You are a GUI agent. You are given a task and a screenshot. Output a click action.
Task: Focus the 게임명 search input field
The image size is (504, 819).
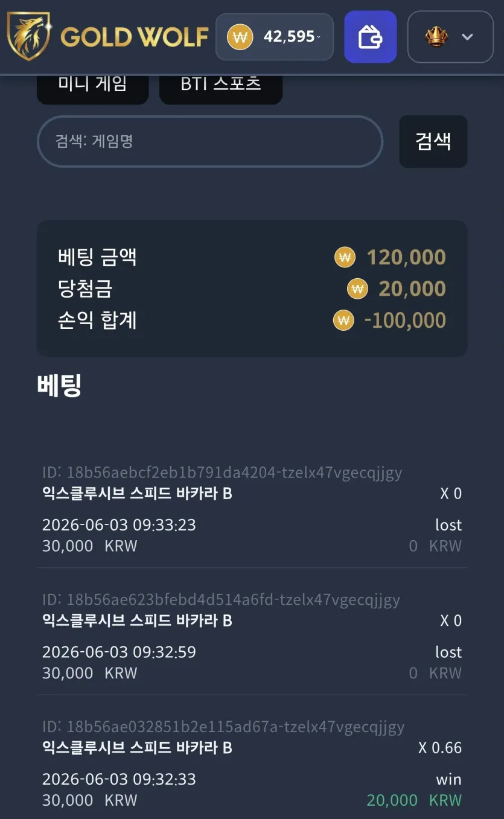[x=210, y=141]
